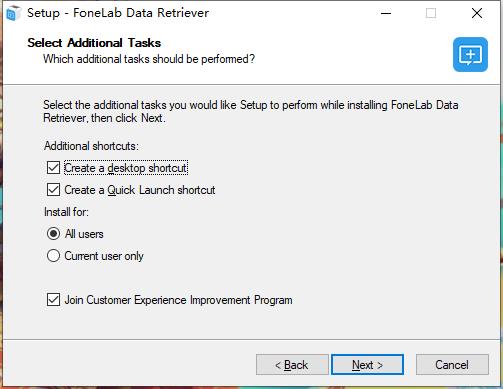This screenshot has height=389, width=503.
Task: Go to the previous step with Back
Action: pos(292,365)
